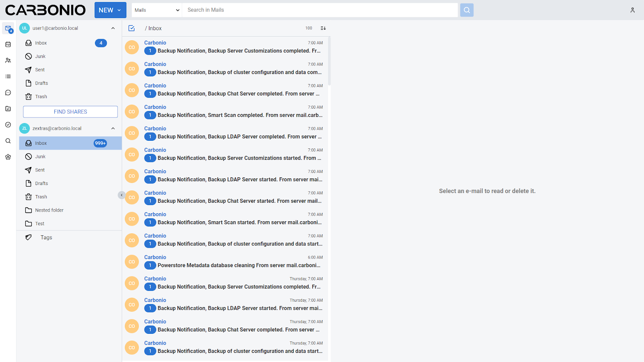The height and width of the screenshot is (362, 644).
Task: Open 7:00 AM Backup Server Customizations completed mail
Action: point(225,47)
